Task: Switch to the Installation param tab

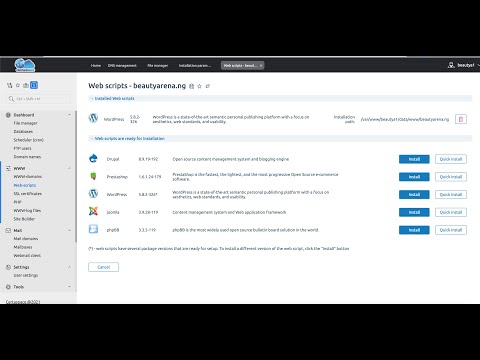Action: [195, 66]
